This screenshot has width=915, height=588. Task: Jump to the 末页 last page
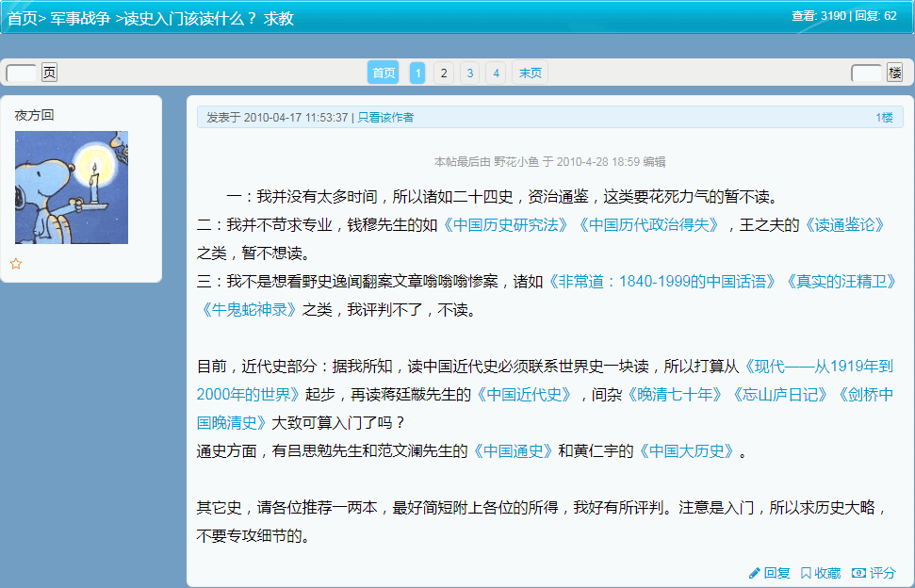(x=530, y=73)
